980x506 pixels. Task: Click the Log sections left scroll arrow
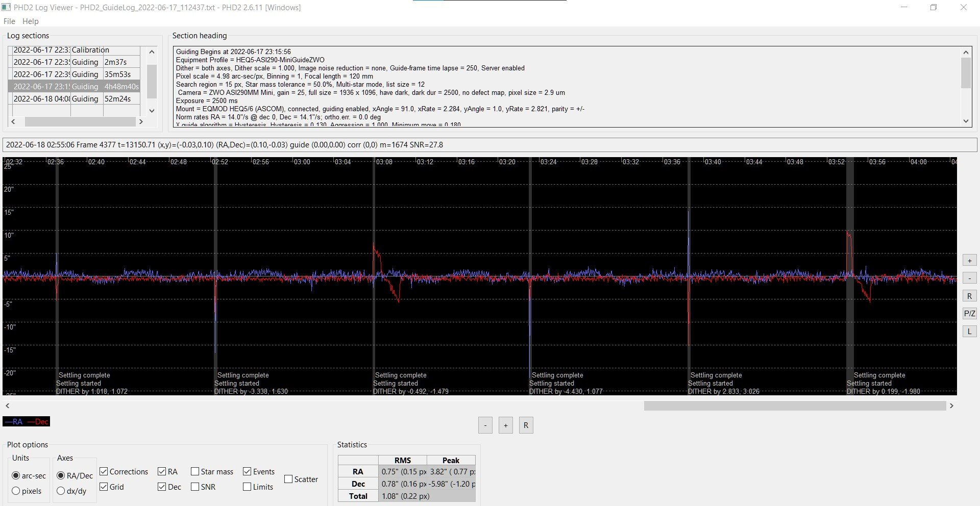point(13,121)
